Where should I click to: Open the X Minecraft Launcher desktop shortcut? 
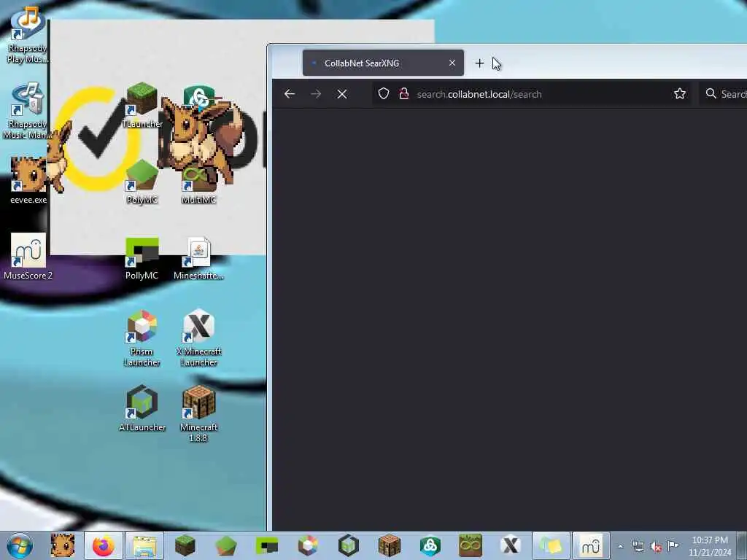point(198,338)
